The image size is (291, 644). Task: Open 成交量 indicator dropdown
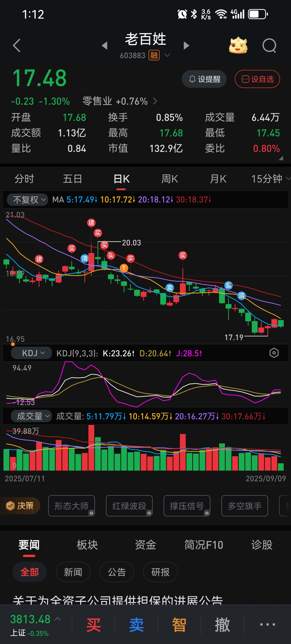tap(31, 416)
